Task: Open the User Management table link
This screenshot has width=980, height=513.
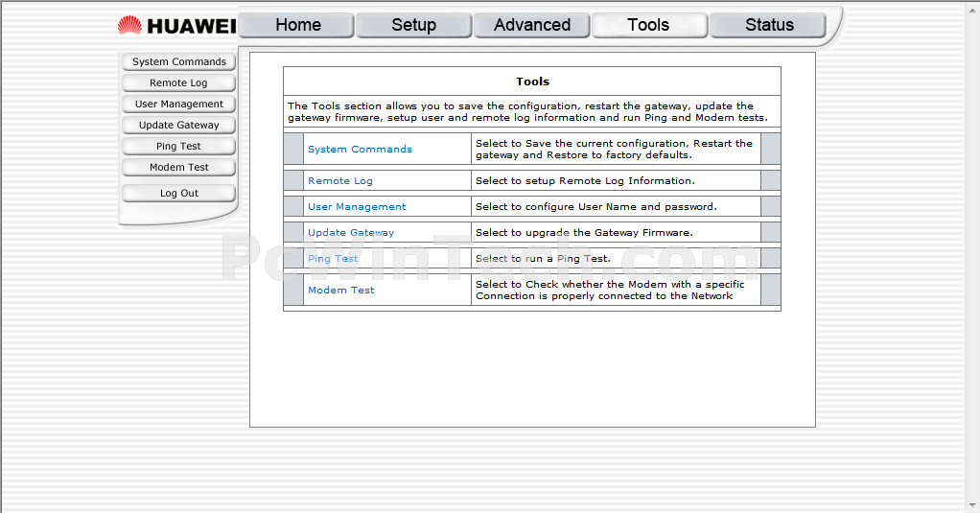Action: pos(357,207)
